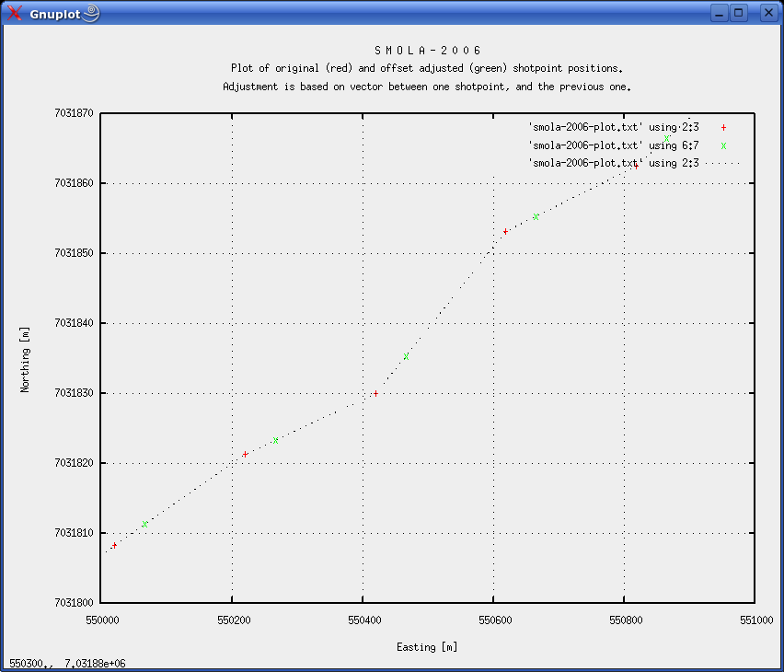This screenshot has height=672, width=784.
Task: Close the Gnuplot window
Action: (767, 13)
